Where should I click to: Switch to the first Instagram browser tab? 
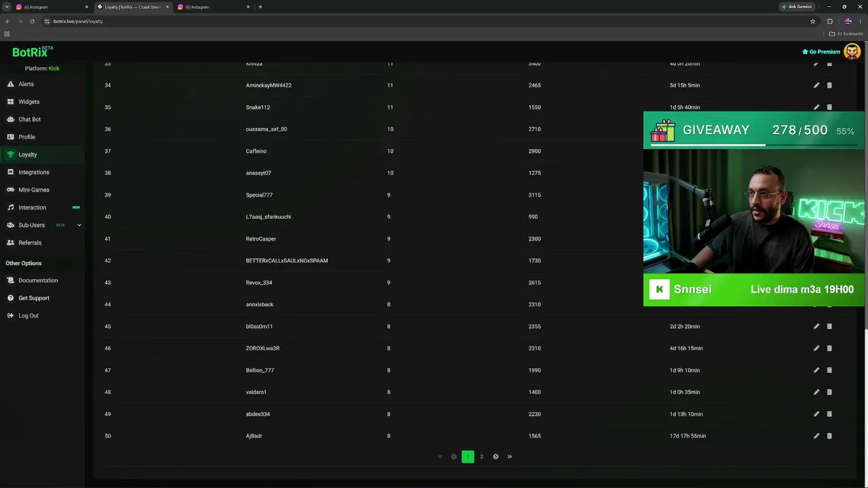(52, 7)
